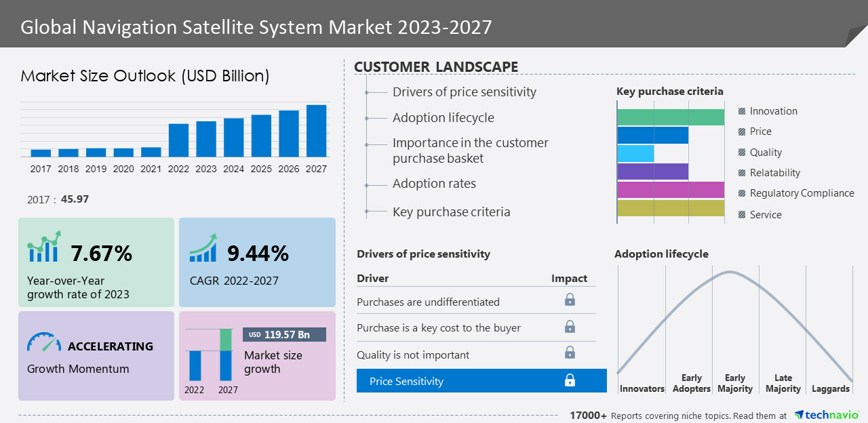Expand the Adoption rates list item
The height and width of the screenshot is (423, 868).
pos(434,184)
